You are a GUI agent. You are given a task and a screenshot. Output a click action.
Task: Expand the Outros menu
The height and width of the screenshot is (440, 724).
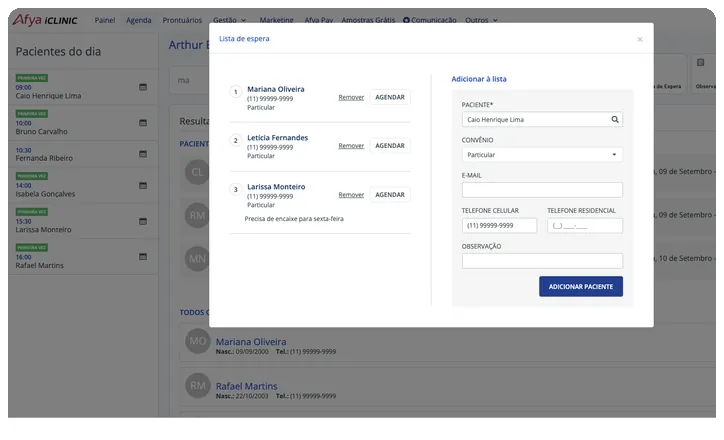tap(482, 20)
